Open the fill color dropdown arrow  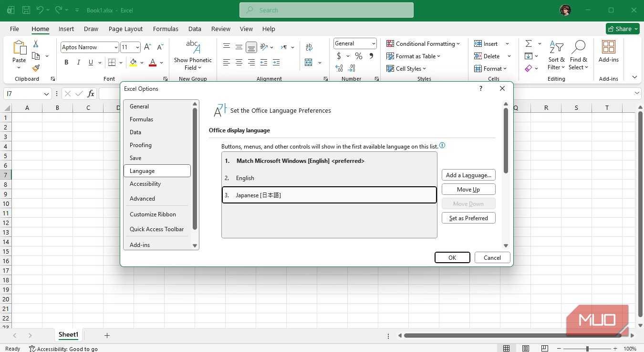pyautogui.click(x=142, y=63)
